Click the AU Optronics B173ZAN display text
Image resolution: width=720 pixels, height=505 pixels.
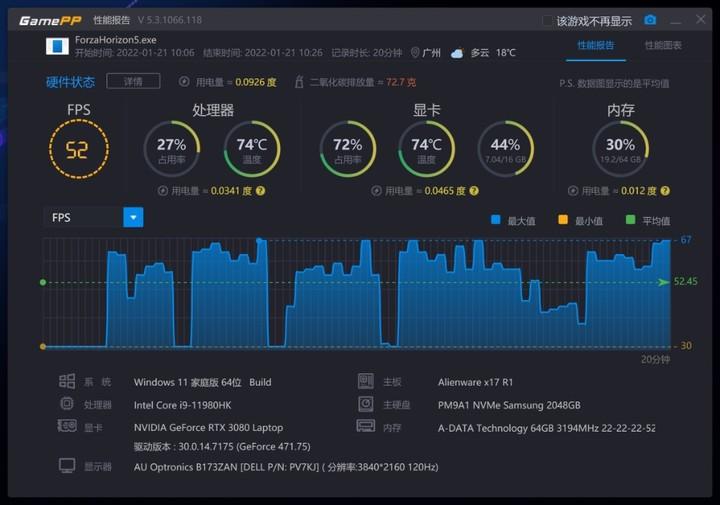[x=286, y=467]
